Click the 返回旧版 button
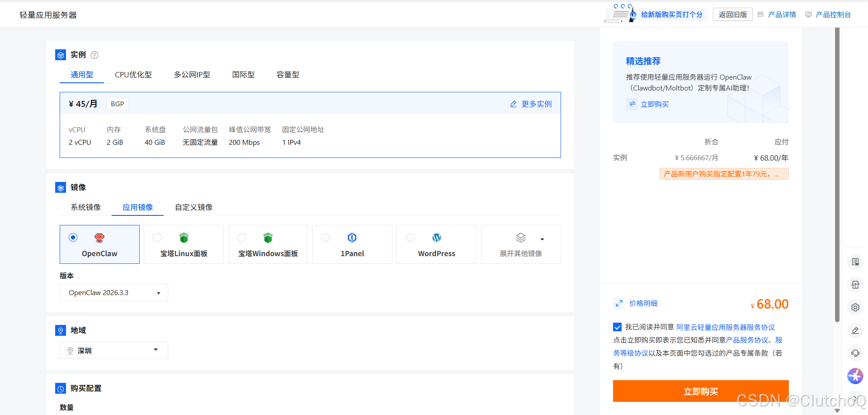Image resolution: width=868 pixels, height=415 pixels. pyautogui.click(x=733, y=14)
